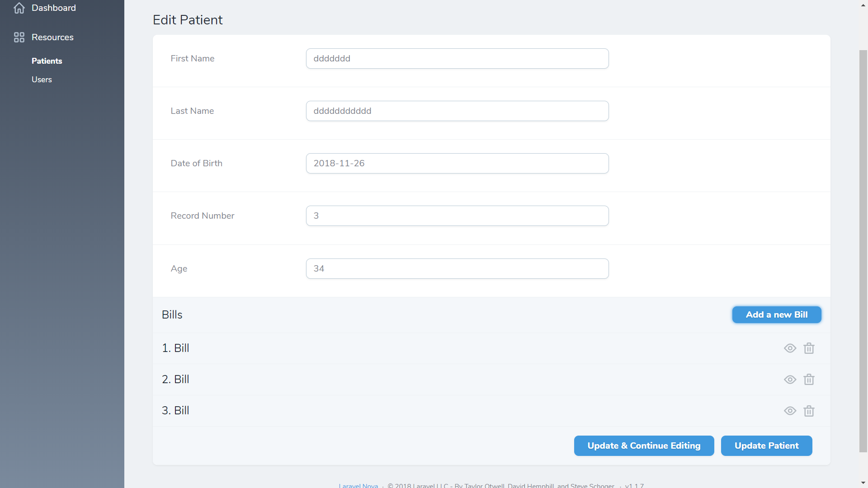Select the Date of Birth field

(457, 164)
